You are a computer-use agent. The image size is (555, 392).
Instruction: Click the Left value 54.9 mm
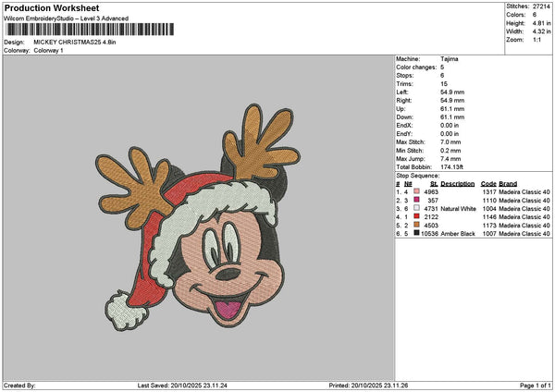452,92
